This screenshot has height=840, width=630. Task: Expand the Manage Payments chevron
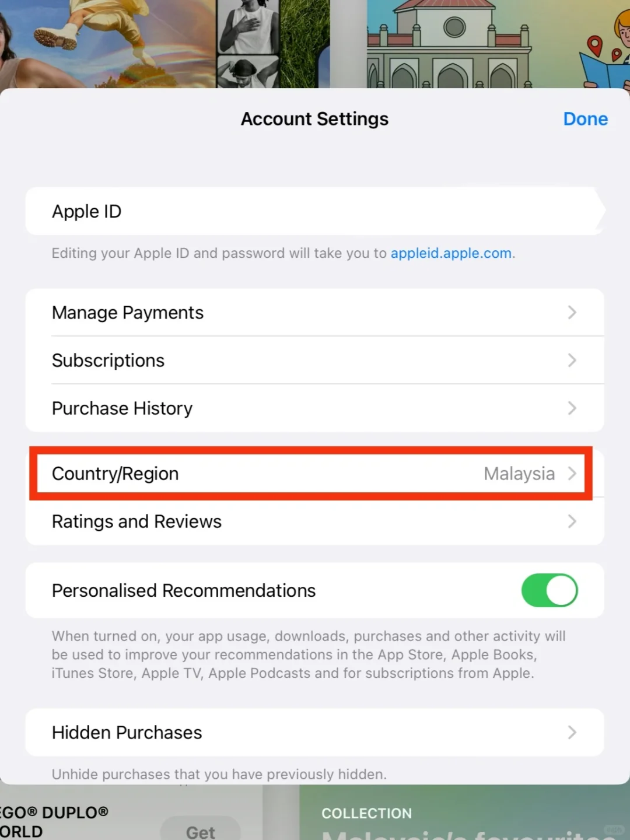tap(572, 313)
